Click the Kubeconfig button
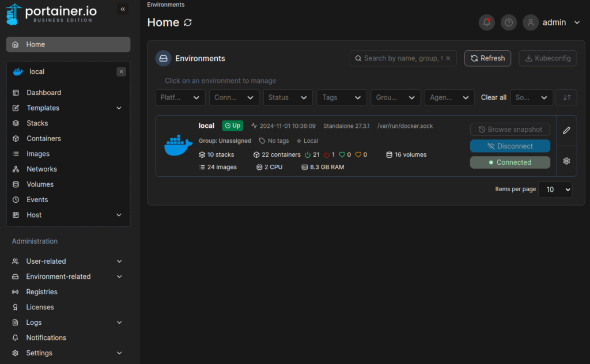590x364 pixels. pyautogui.click(x=548, y=58)
